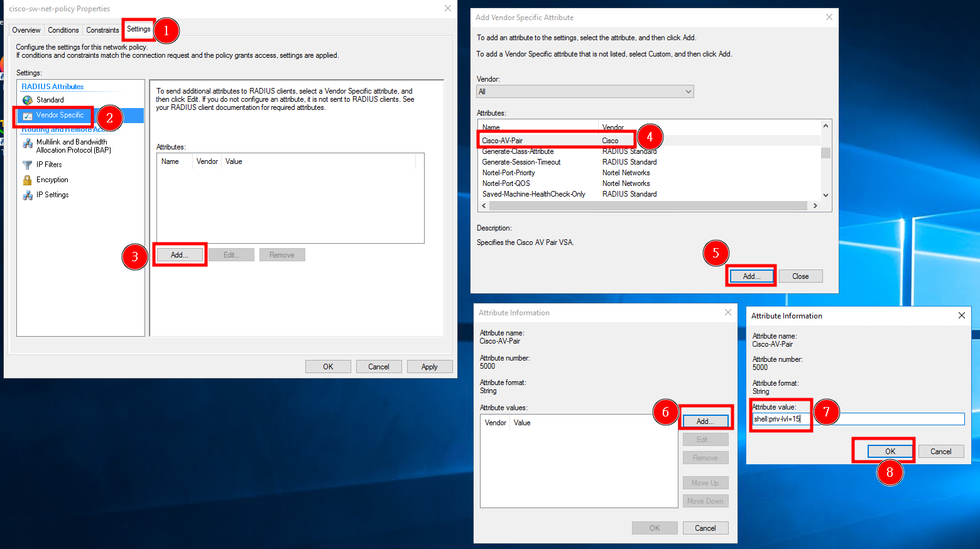Select the Settings tab

point(138,29)
